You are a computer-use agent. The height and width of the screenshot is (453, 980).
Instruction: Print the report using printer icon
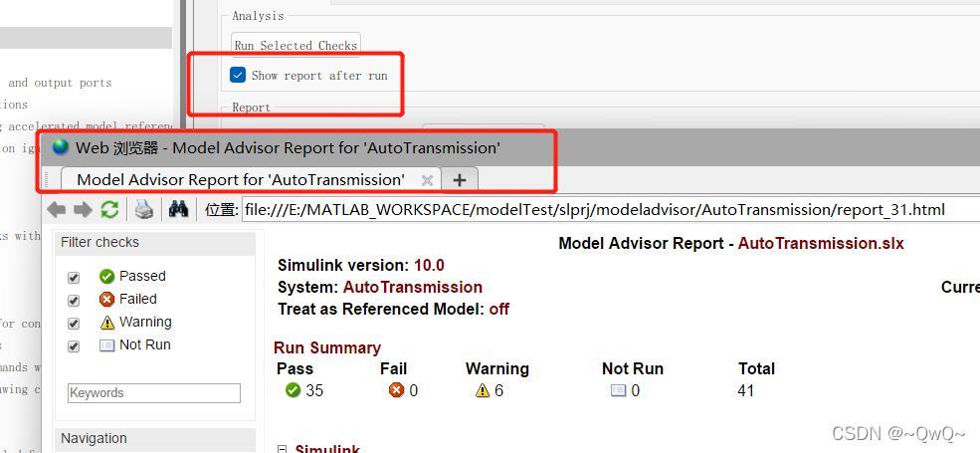tap(144, 210)
